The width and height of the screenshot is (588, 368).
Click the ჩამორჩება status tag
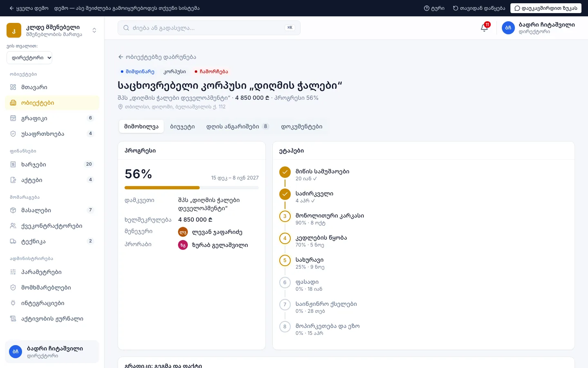click(x=211, y=72)
